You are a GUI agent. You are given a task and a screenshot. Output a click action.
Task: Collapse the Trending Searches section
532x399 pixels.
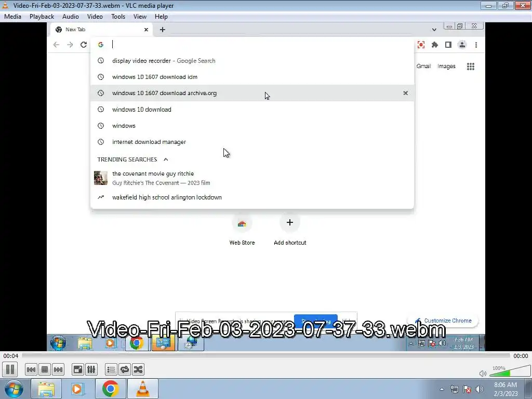[x=166, y=159]
